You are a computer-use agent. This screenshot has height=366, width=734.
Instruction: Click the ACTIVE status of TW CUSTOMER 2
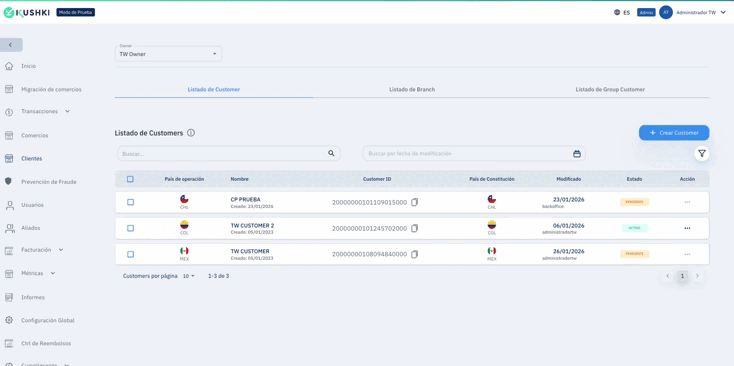point(634,228)
